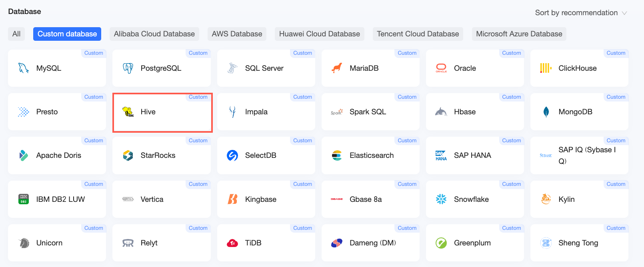
Task: Click the Relyt logo icon
Action: click(x=128, y=243)
